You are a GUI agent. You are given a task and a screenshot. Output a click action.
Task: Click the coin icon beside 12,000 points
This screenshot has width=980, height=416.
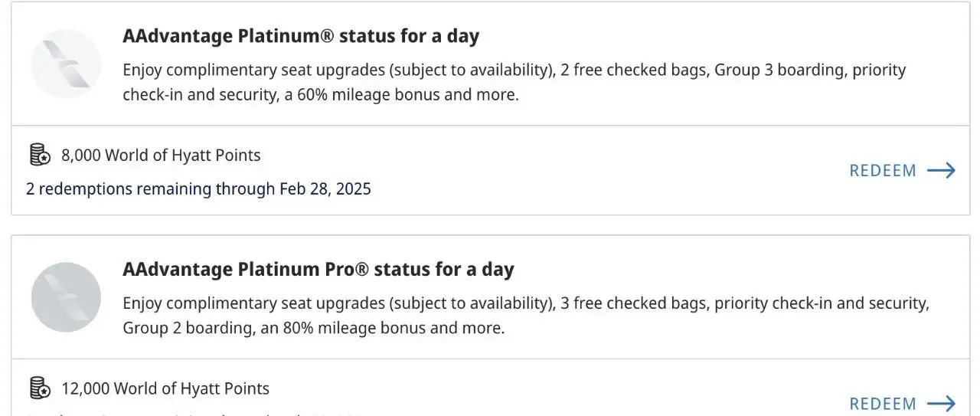(x=40, y=388)
